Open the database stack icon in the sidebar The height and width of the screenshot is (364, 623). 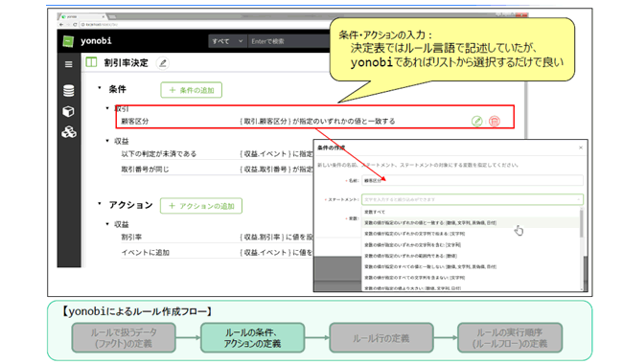(69, 91)
